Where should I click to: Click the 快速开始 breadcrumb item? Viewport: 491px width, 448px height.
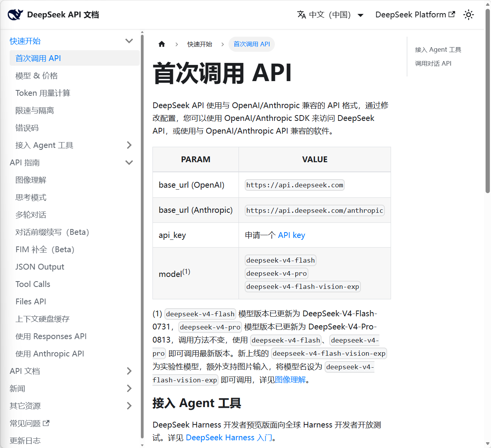200,44
